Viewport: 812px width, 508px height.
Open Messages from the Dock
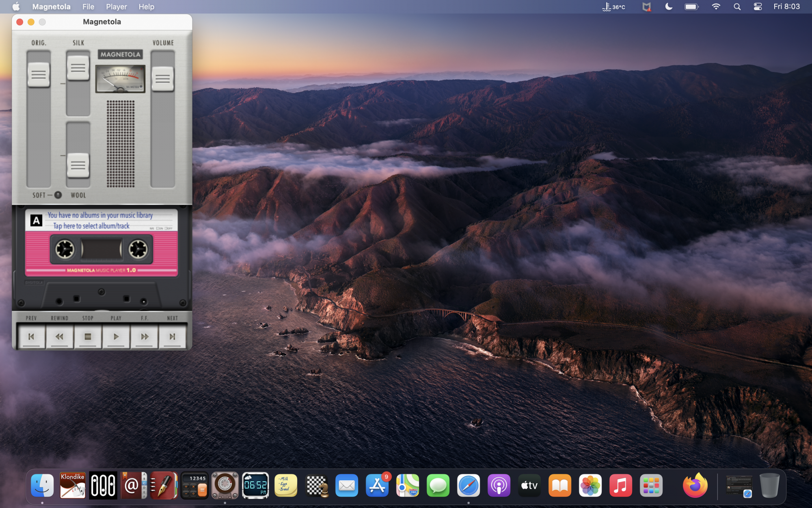[x=438, y=485]
